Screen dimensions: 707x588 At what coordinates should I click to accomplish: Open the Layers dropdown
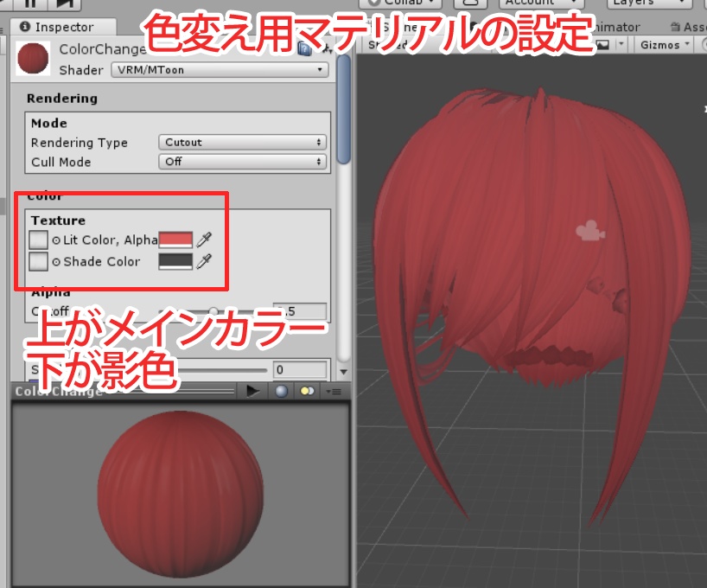click(x=649, y=3)
